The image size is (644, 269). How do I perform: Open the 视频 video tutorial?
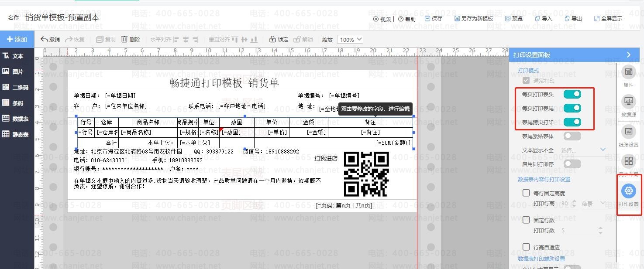tap(382, 19)
